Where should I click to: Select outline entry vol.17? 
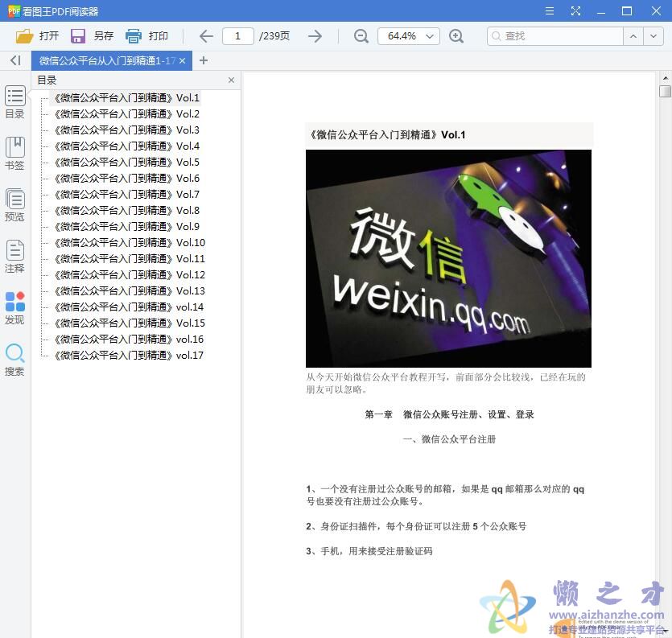click(129, 356)
